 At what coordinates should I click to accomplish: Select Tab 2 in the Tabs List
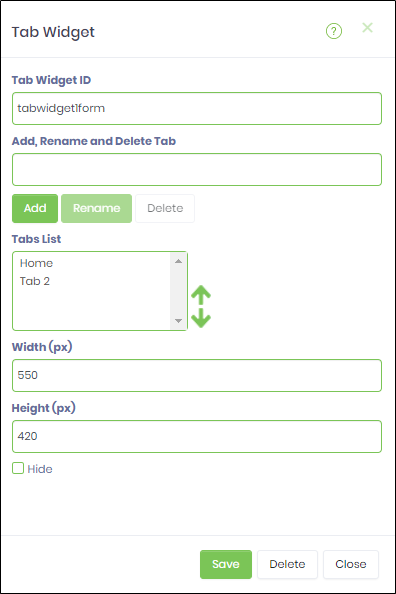35,281
